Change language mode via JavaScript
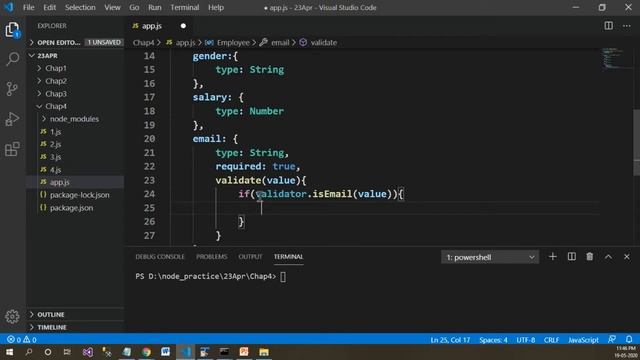This screenshot has height=360, width=640. coord(583,340)
